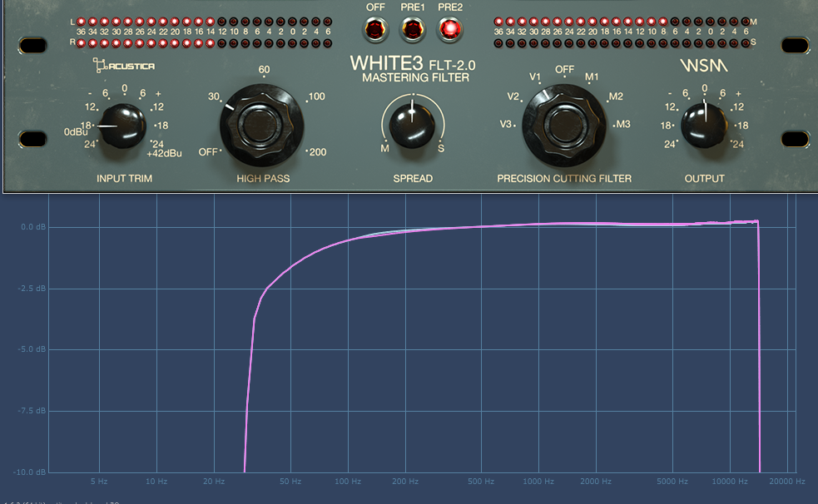Click the -5.0 dB axis label
Viewport: 818px width, 504px height.
(x=32, y=349)
